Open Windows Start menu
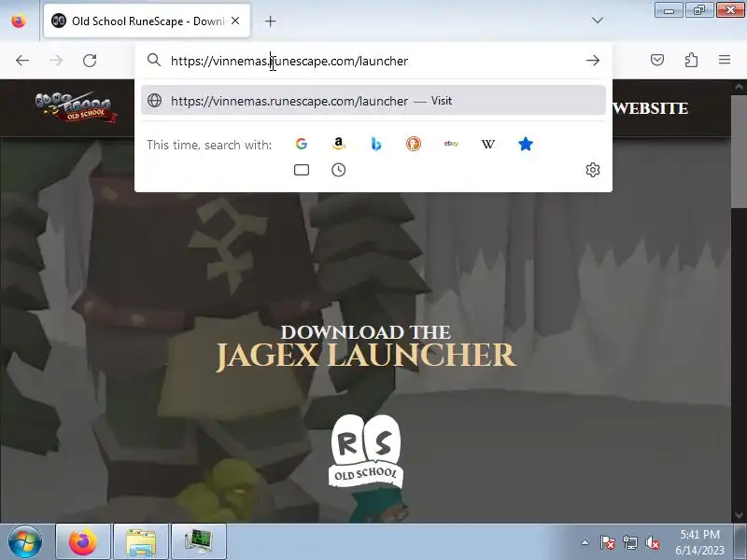Screen dimensions: 747x560 tap(25, 541)
